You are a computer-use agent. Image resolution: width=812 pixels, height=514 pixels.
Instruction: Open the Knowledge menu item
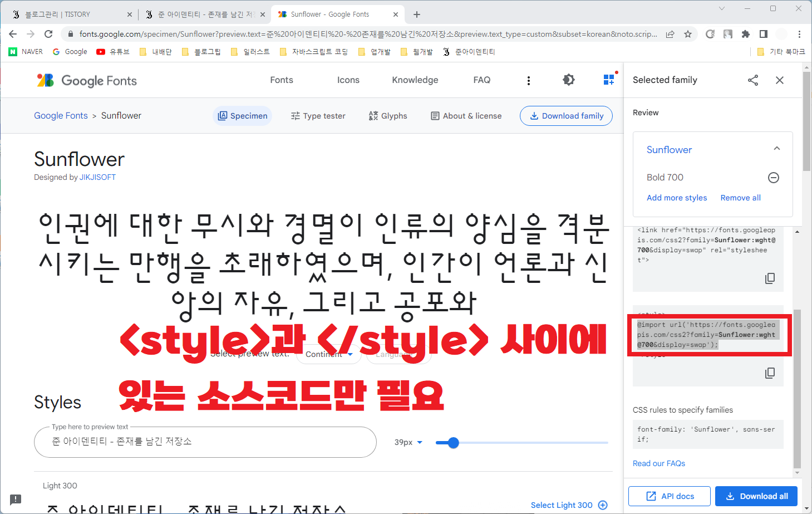point(415,80)
